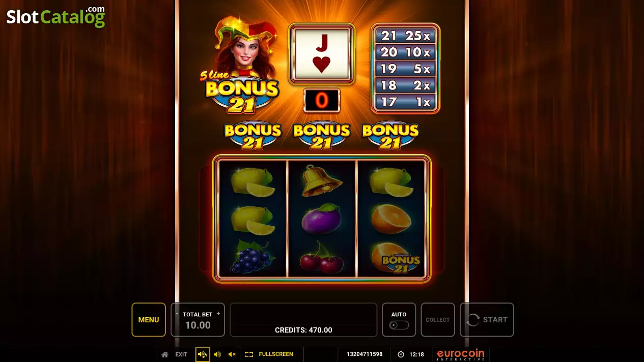644x362 pixels.
Task: Click the plum symbol in middle reel
Action: click(x=321, y=219)
